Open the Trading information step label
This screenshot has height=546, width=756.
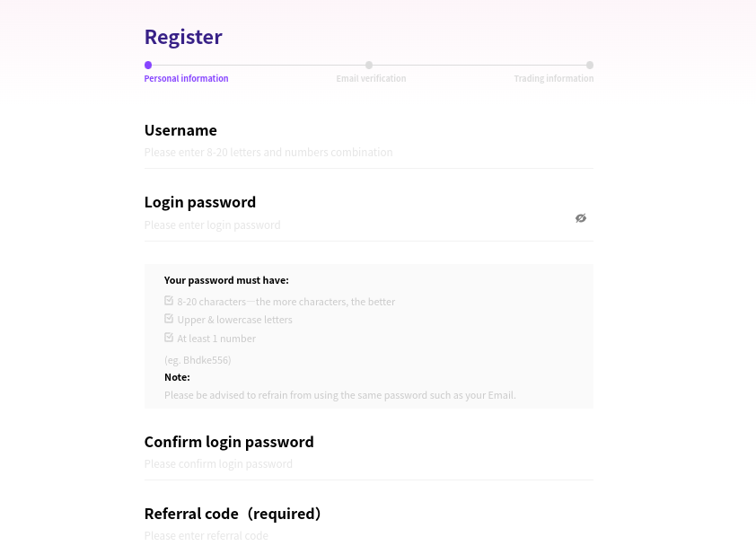[553, 79]
